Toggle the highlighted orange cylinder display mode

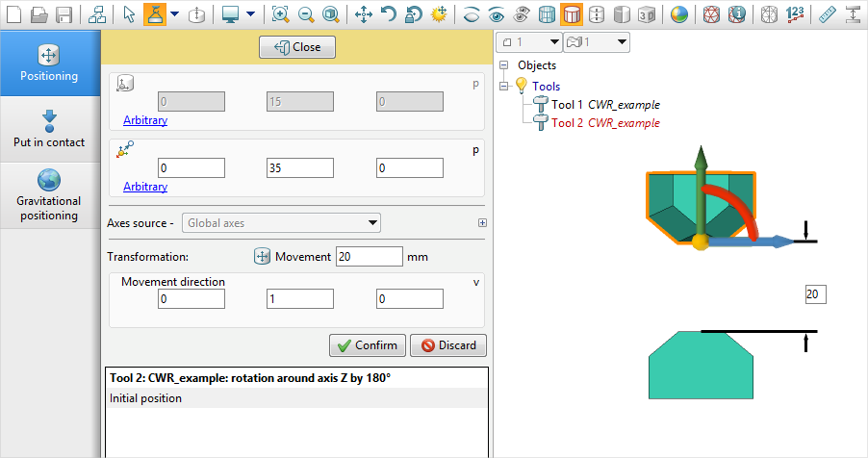[x=572, y=14]
